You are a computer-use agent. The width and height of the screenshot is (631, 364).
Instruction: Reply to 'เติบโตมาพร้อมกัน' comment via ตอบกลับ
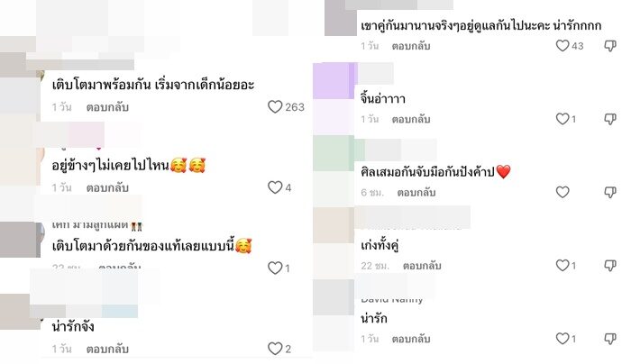tap(107, 107)
